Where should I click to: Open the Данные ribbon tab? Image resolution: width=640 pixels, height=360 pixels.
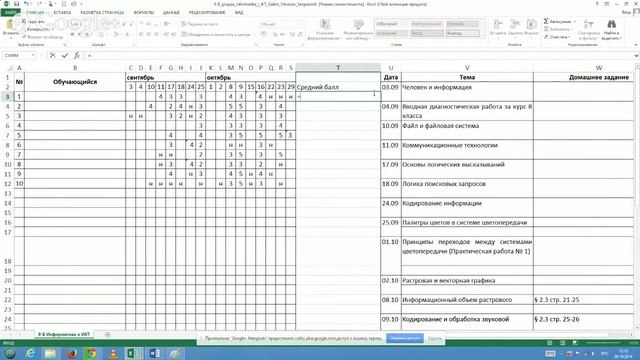coord(171,12)
